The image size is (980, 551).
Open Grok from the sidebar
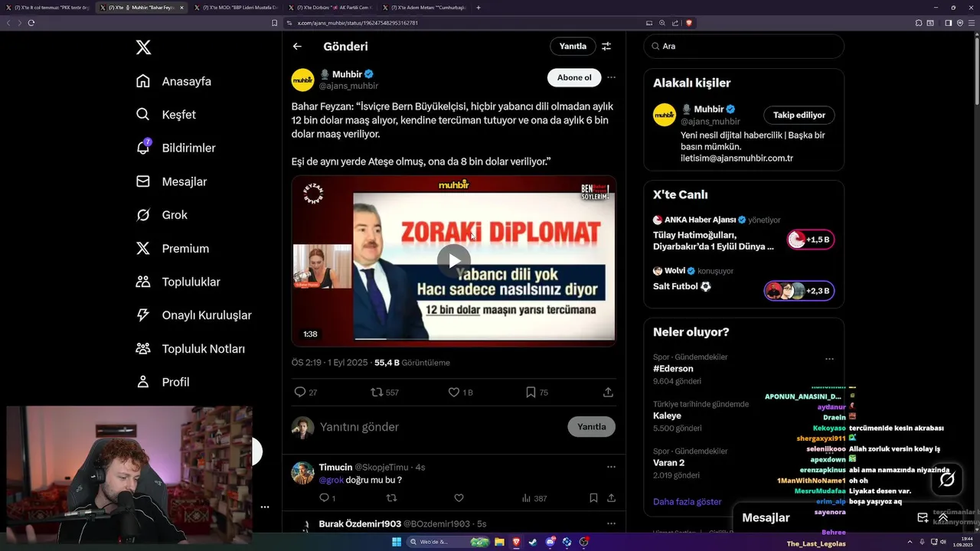pos(162,215)
